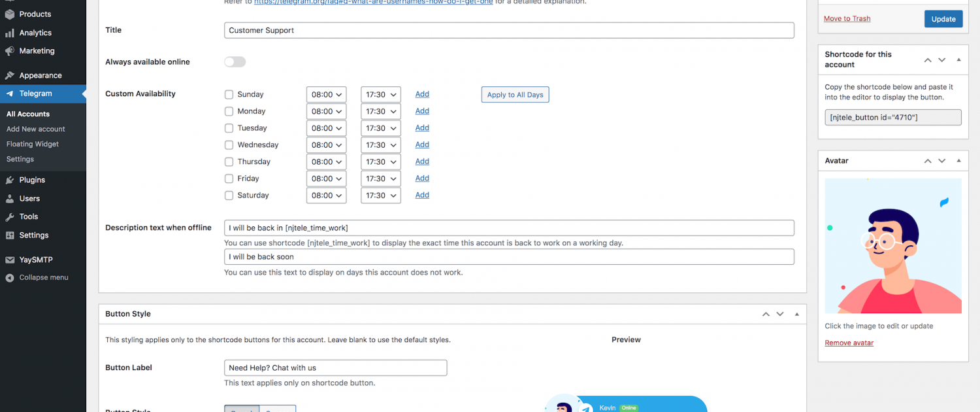Click the Update button
This screenshot has height=412, width=980.
click(x=943, y=19)
